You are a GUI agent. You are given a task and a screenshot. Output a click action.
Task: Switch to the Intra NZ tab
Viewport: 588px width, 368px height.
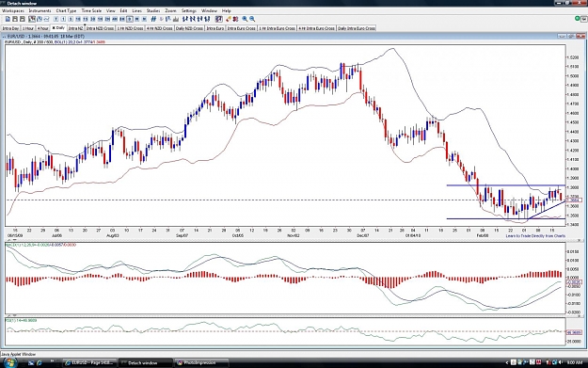tap(75, 28)
